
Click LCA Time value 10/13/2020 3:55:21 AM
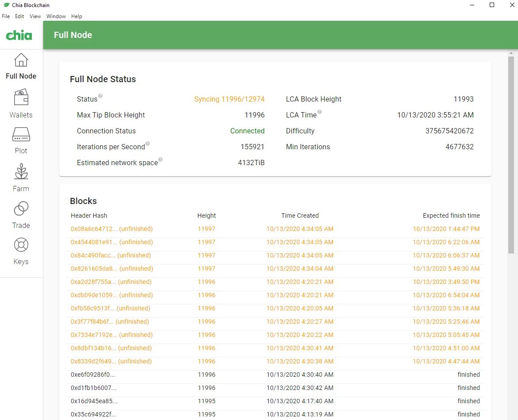coord(435,115)
